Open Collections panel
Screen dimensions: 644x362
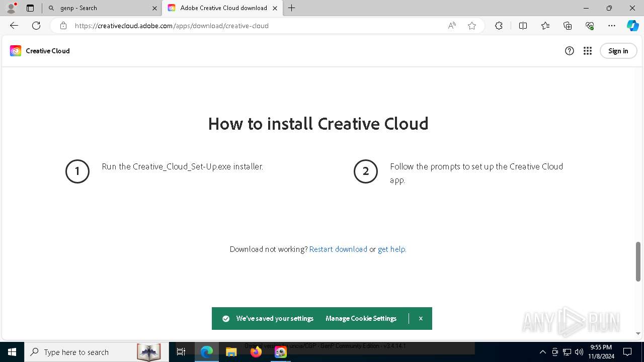[x=568, y=26]
